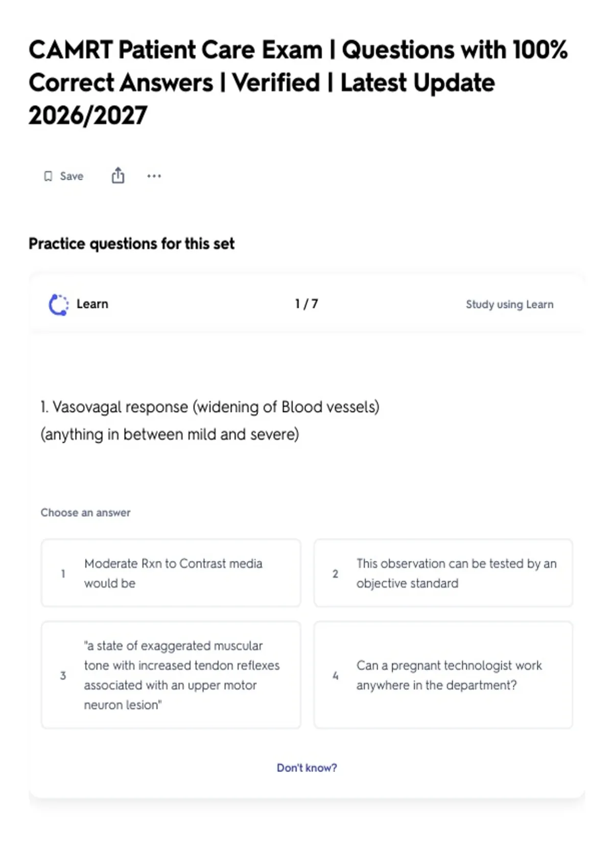The height and width of the screenshot is (868, 613).
Task: Click the number 2 badge in second answer
Action: (x=335, y=573)
